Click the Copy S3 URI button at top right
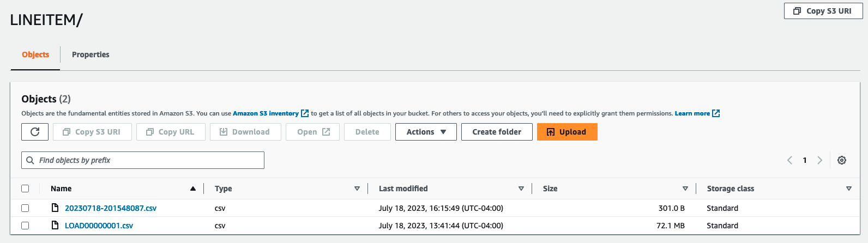 [x=823, y=11]
